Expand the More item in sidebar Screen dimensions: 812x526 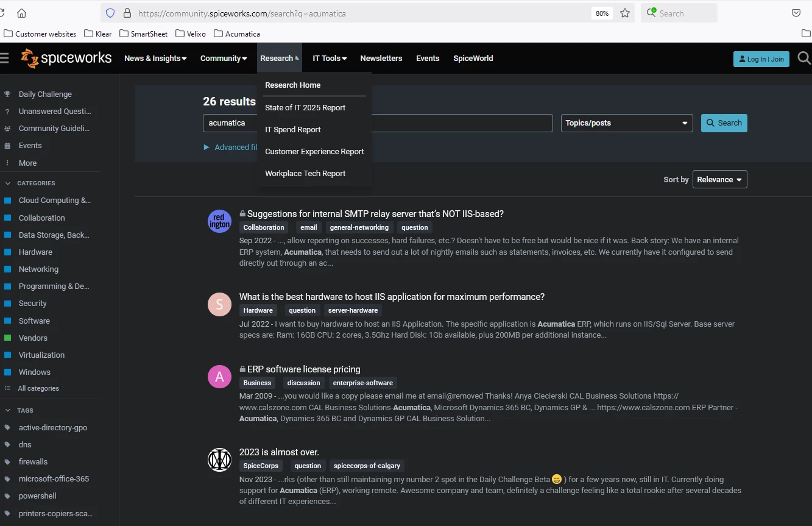27,163
